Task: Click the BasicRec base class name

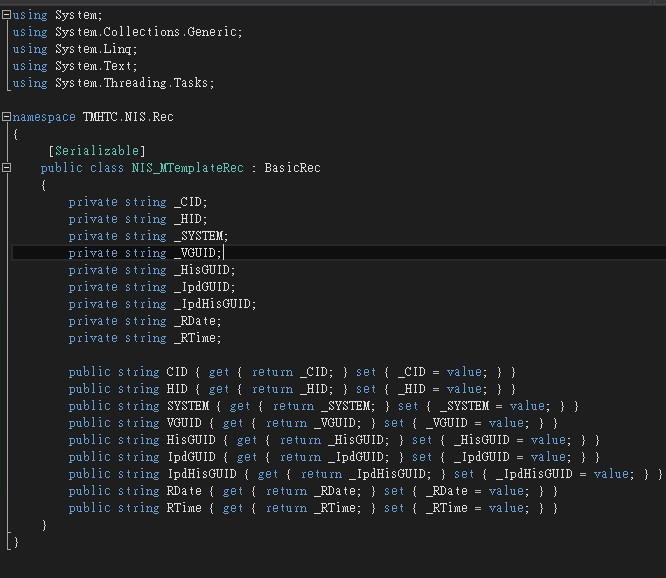Action: [x=292, y=168]
